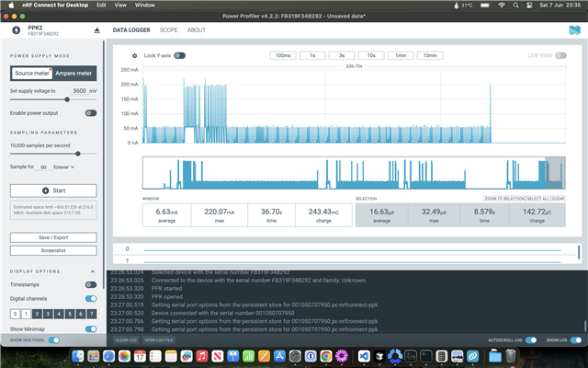Click the Nordic Semiconductor logo

click(574, 30)
